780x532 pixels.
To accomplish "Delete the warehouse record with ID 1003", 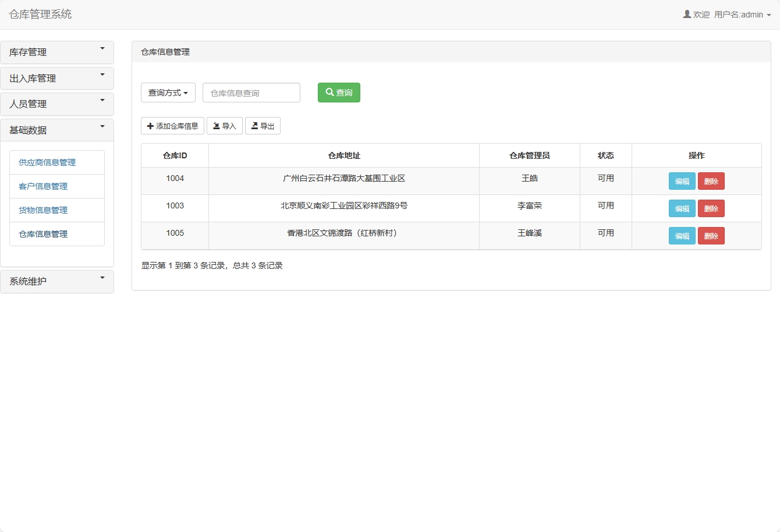I will pyautogui.click(x=711, y=208).
